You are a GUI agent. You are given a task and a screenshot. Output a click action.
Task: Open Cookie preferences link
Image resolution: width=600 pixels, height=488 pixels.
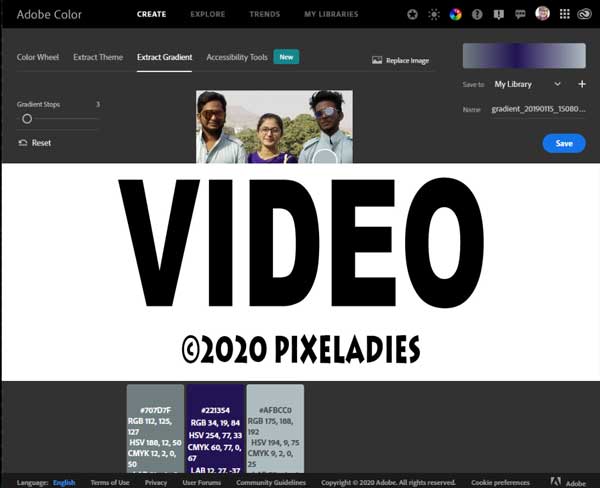(501, 483)
